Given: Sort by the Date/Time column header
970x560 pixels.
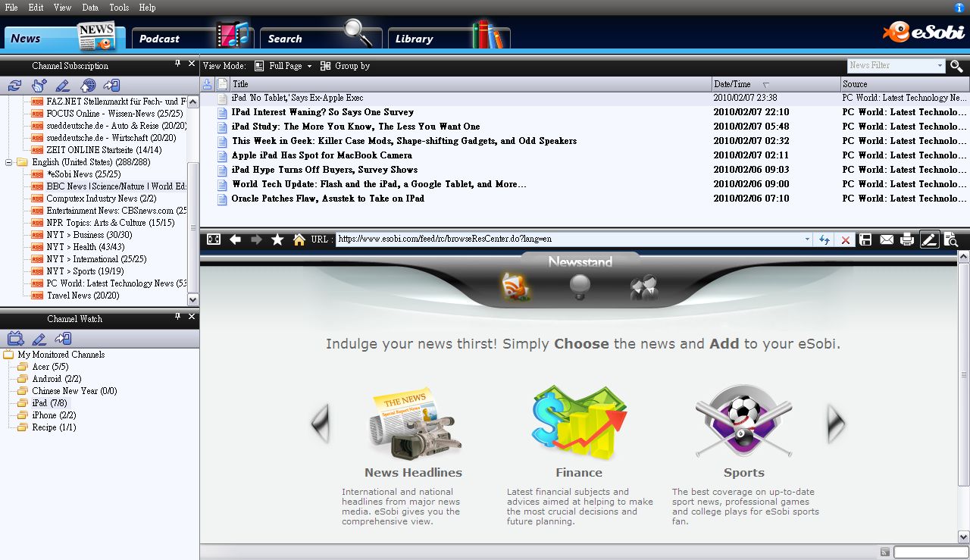Looking at the screenshot, I should (776, 84).
